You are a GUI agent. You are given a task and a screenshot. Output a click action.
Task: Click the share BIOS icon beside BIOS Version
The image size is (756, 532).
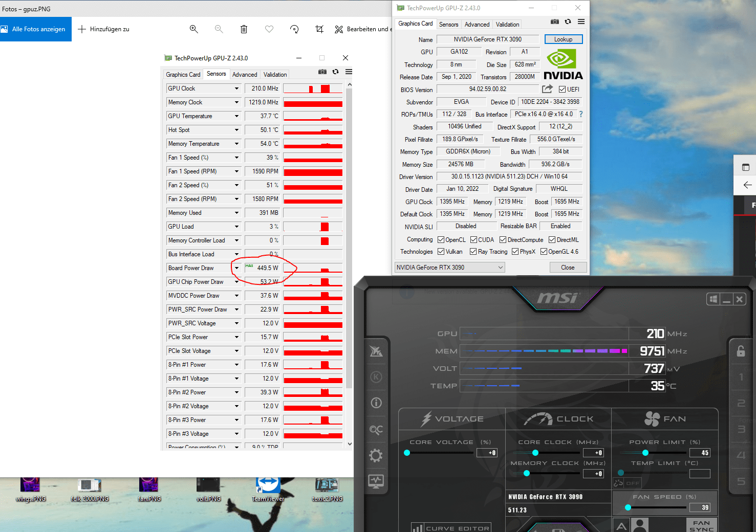coord(547,89)
